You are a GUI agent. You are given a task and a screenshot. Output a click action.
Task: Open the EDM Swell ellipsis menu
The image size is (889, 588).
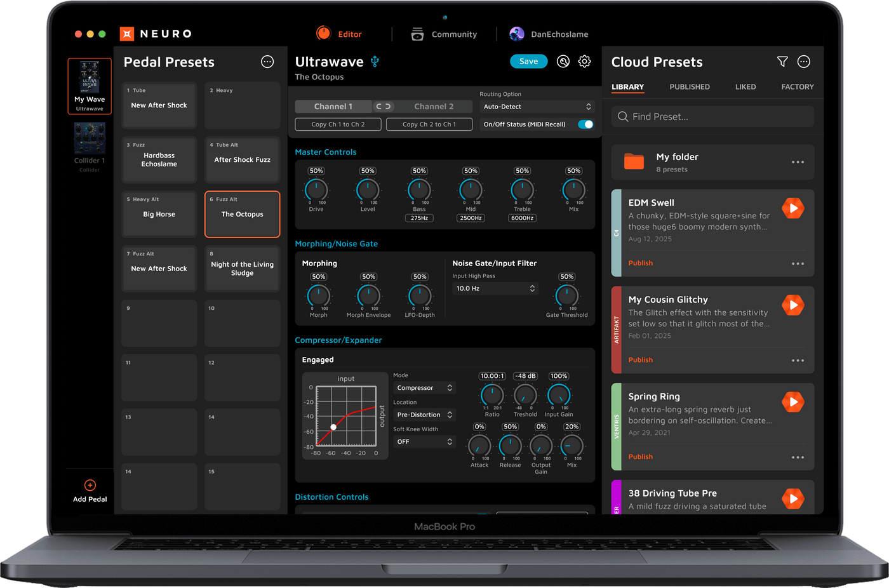pos(798,264)
